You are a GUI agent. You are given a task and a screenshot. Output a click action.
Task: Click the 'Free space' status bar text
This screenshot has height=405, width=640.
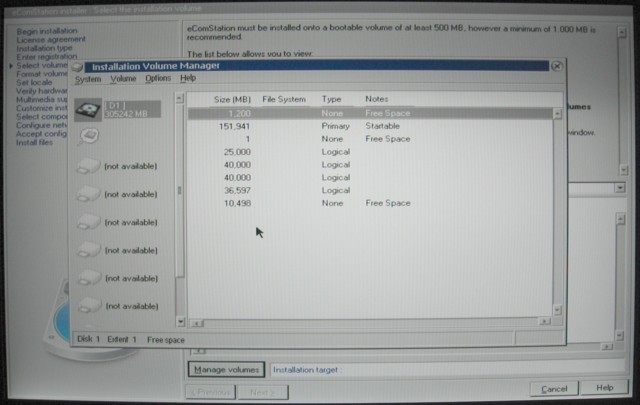click(166, 340)
